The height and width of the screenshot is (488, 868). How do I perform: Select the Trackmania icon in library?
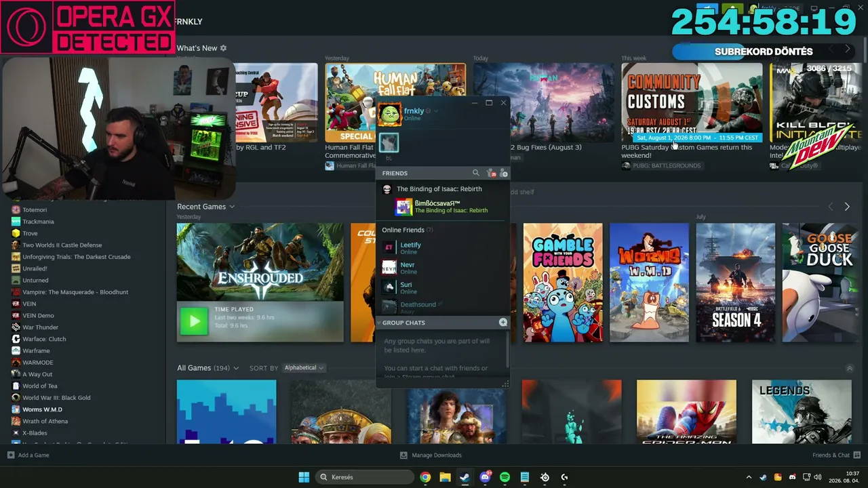click(16, 222)
